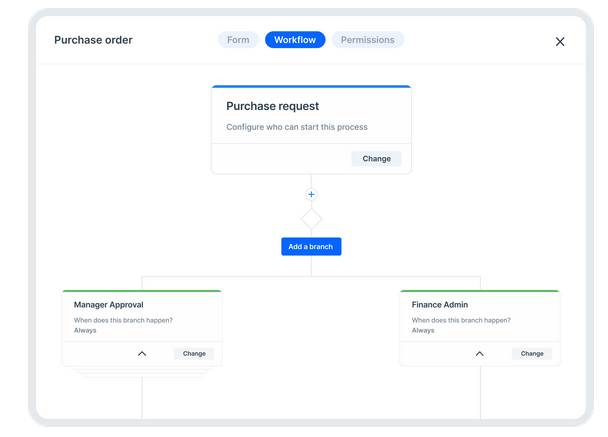Viewport: 608px width, 437px height.
Task: Click the Purchase order dialog title
Action: (93, 40)
